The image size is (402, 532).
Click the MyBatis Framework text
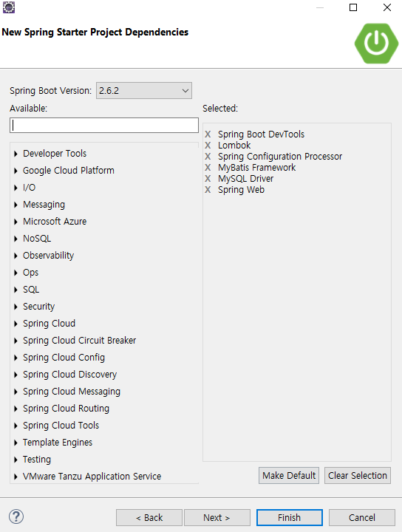(257, 168)
